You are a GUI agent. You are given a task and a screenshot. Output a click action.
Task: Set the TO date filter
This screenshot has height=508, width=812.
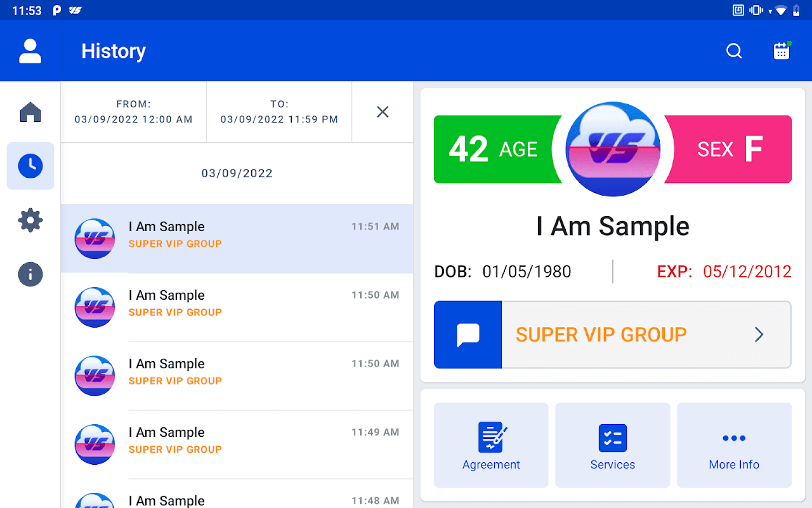click(x=279, y=112)
